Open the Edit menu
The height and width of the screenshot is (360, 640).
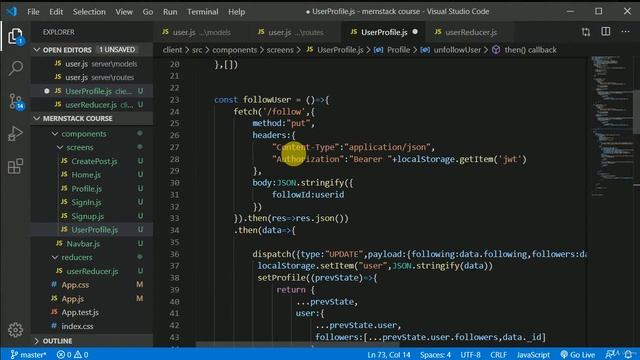pyautogui.click(x=56, y=12)
